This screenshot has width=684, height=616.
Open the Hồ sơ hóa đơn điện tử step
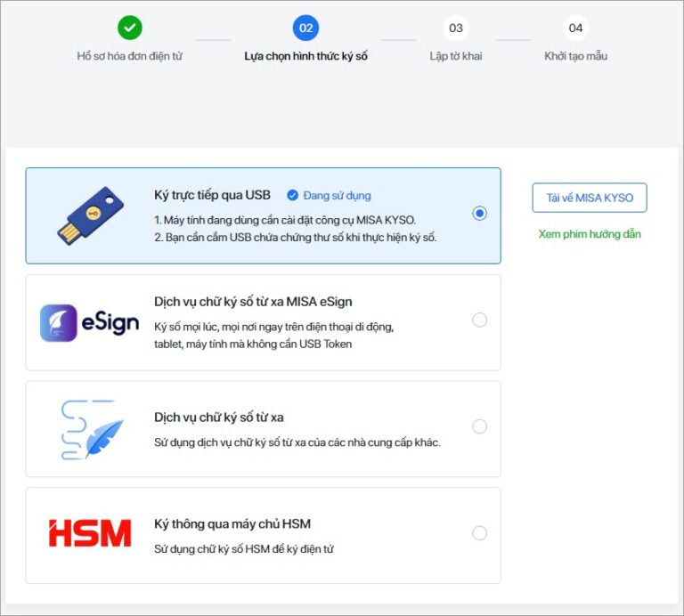(129, 56)
